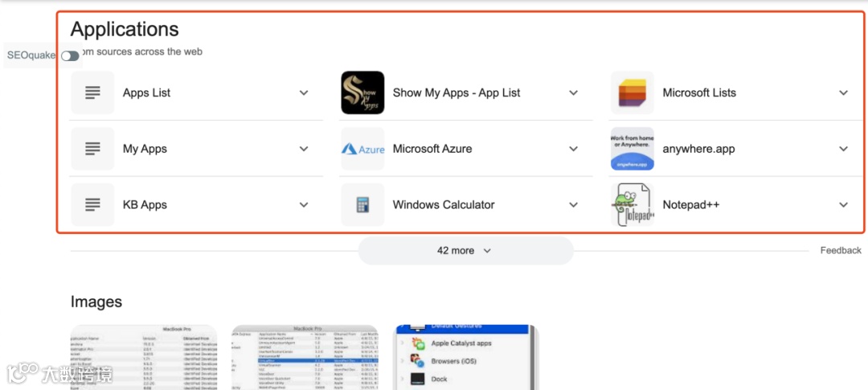Open the second MacBook Pro table thumbnail
This screenshot has width=868, height=390.
(x=305, y=357)
